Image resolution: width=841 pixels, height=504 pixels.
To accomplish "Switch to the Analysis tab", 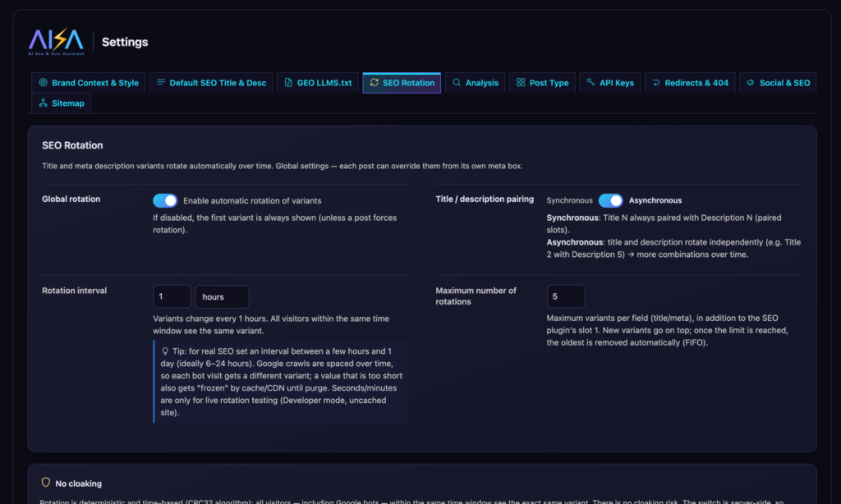I will coord(476,83).
